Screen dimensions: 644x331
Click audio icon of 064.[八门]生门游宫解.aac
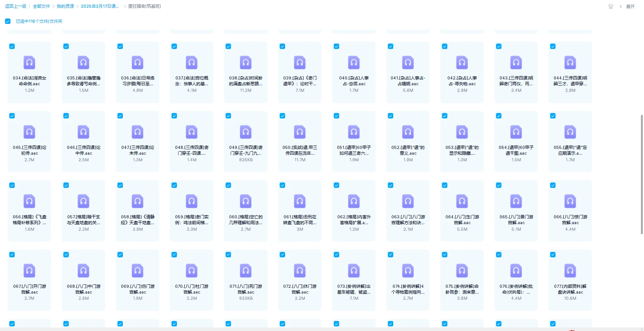[x=462, y=201]
